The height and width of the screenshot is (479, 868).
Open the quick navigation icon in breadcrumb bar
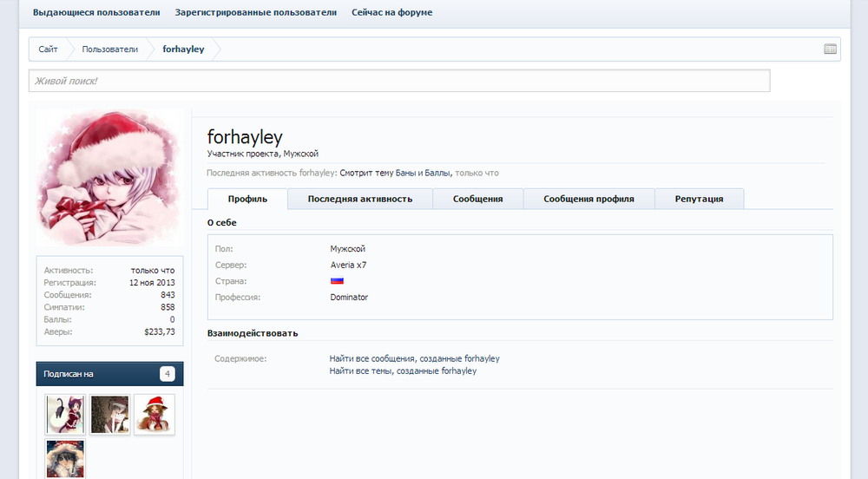pyautogui.click(x=830, y=49)
